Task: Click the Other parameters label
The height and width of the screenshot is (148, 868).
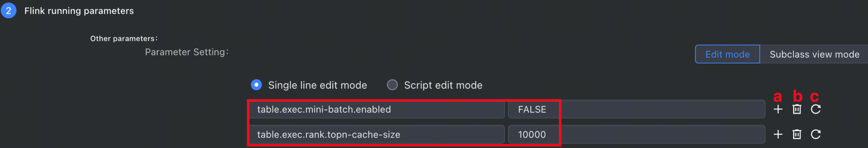Action: [124, 38]
